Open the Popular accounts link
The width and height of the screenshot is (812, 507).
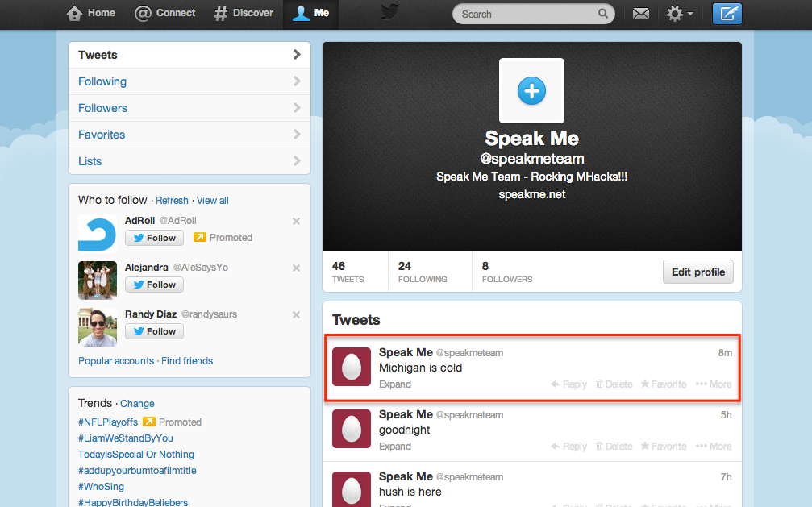point(116,361)
